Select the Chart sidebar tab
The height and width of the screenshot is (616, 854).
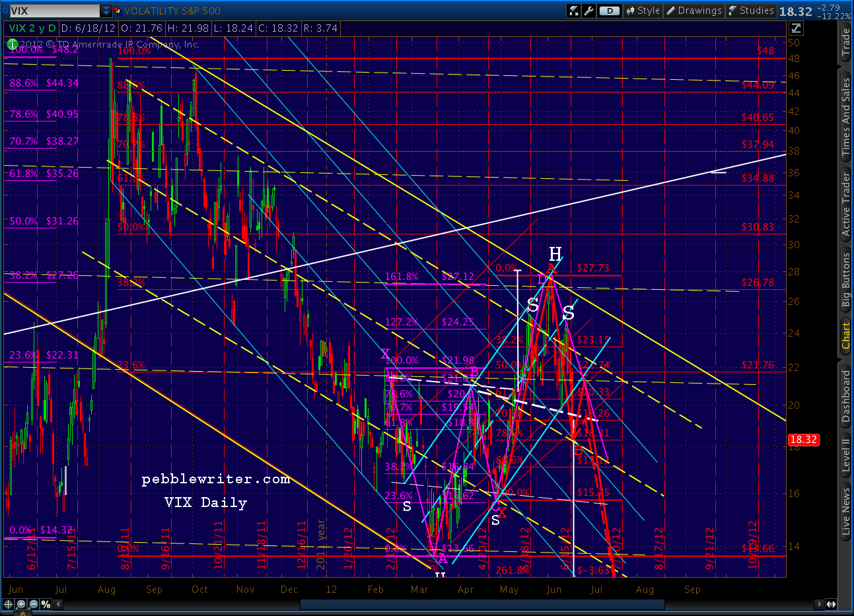845,337
